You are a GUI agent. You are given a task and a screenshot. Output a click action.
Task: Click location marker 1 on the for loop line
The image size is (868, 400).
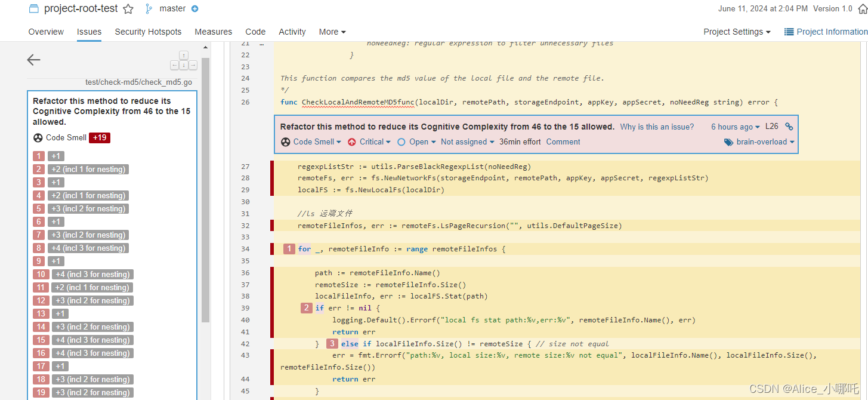pos(289,248)
